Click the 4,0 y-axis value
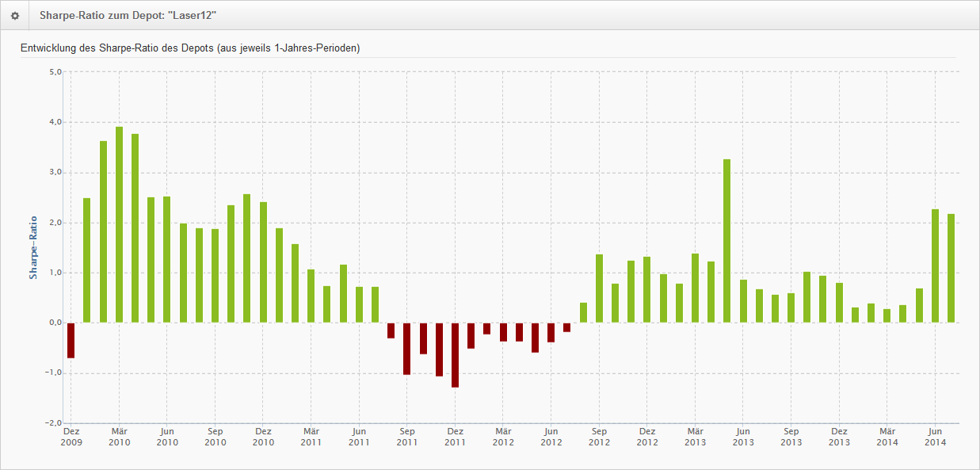 (55, 122)
